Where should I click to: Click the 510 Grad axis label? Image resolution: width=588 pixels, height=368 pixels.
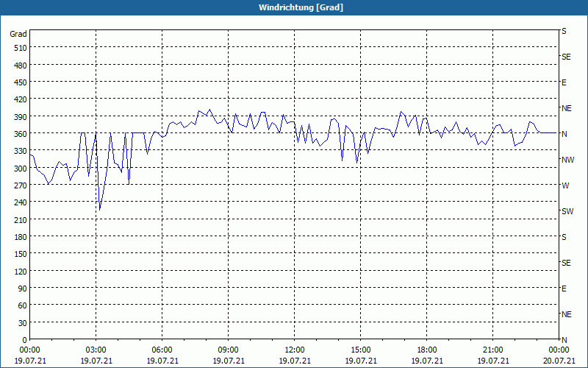pos(21,48)
